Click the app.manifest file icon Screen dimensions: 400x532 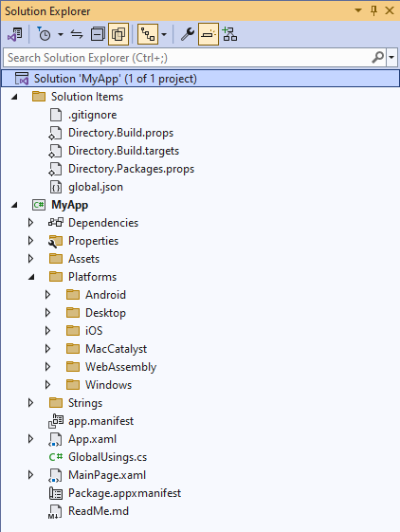coord(56,421)
